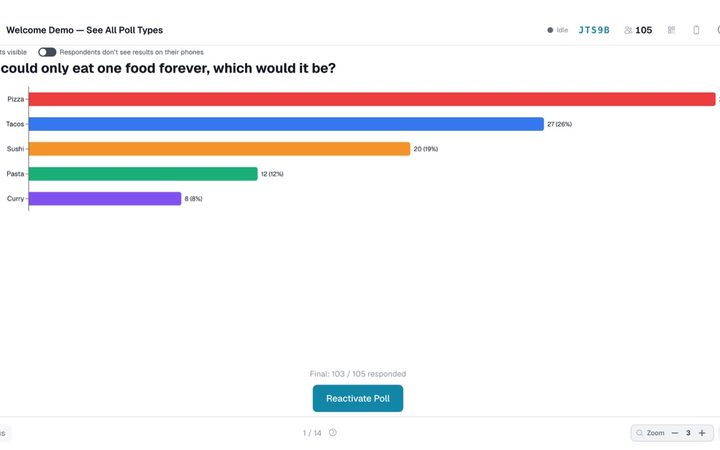Click the orange Sushi bar
720x450 pixels.
(219, 149)
